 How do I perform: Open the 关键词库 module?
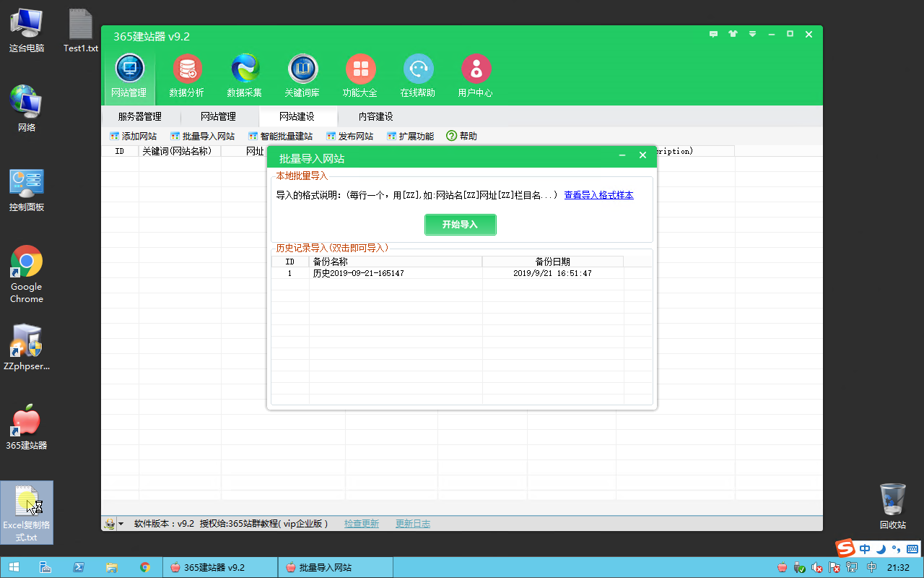302,76
